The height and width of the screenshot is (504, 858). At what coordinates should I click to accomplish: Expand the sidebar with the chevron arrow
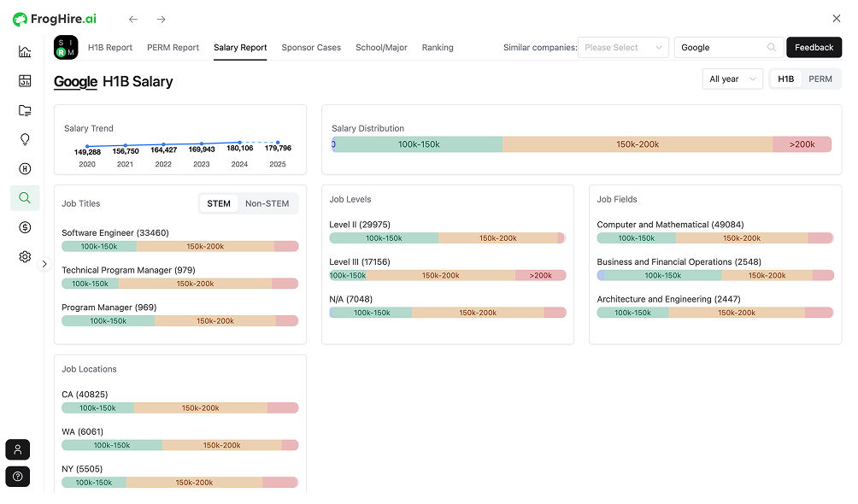click(x=45, y=264)
